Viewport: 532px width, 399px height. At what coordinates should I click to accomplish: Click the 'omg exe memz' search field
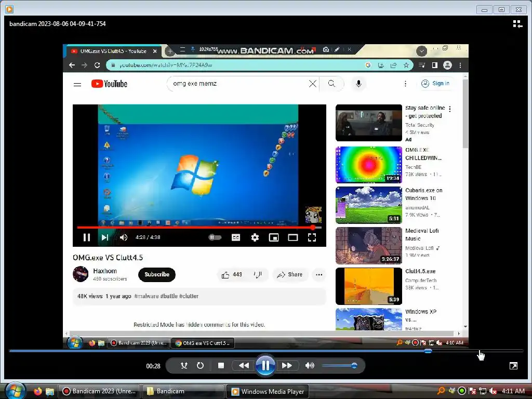[237, 84]
